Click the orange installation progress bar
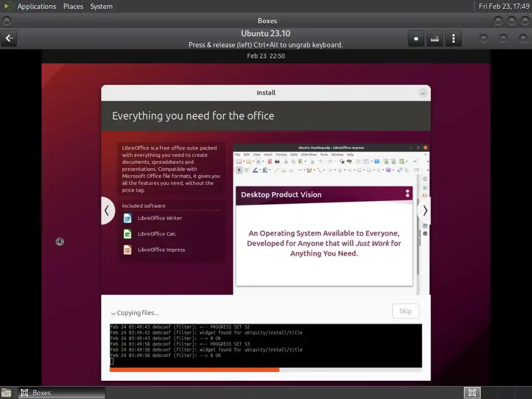532x399 pixels. coord(194,370)
